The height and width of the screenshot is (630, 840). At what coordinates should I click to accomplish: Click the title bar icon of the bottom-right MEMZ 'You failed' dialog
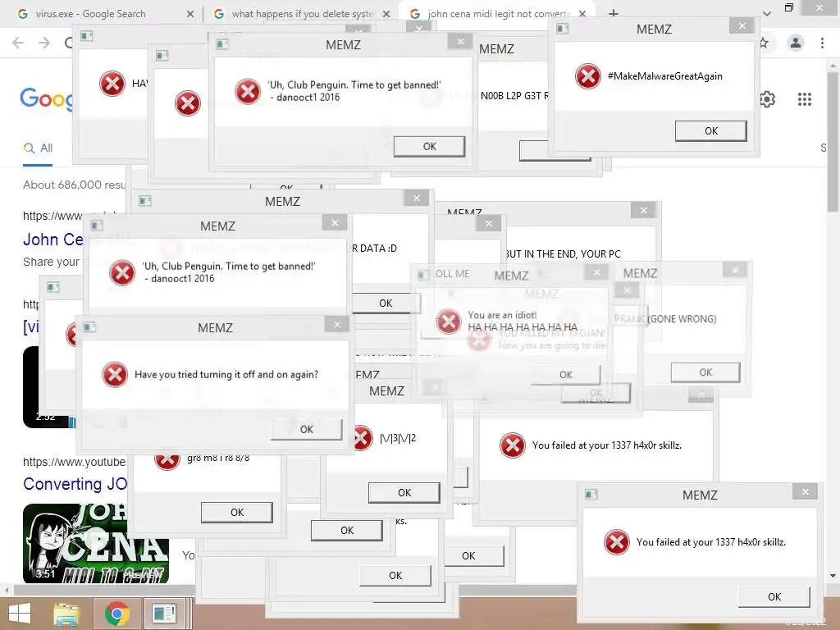591,494
